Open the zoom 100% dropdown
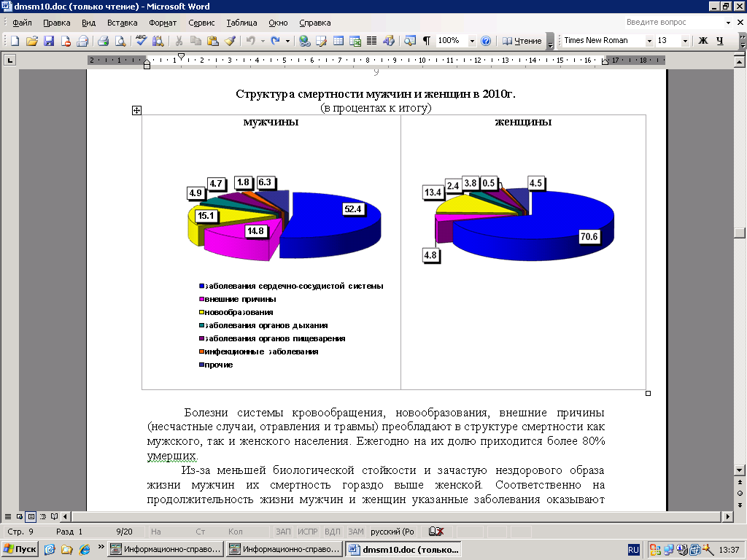Viewport: 747px width, 560px height. (x=472, y=41)
